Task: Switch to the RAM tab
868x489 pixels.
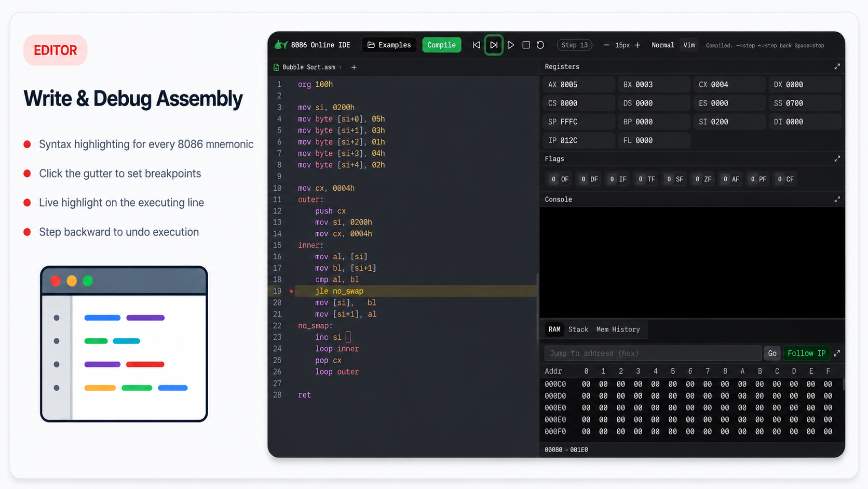Action: 554,329
